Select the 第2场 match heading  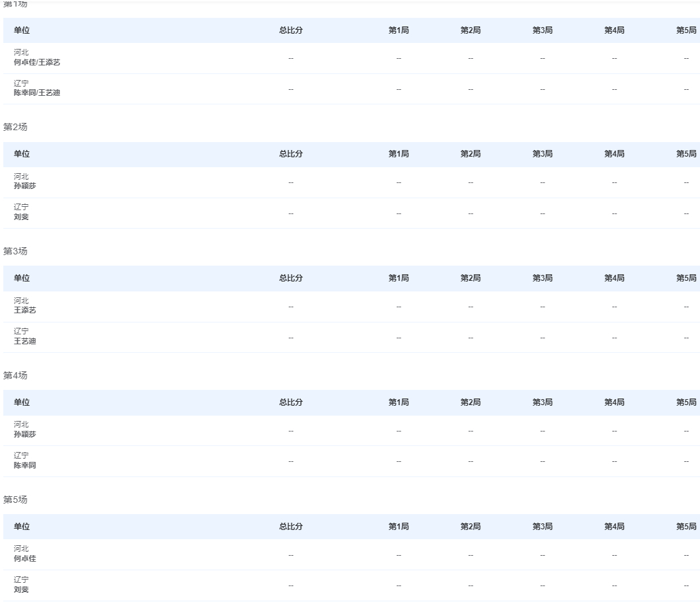click(15, 127)
